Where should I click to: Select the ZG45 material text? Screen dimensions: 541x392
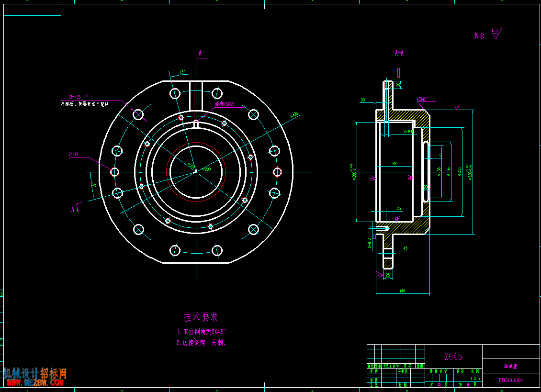click(453, 357)
